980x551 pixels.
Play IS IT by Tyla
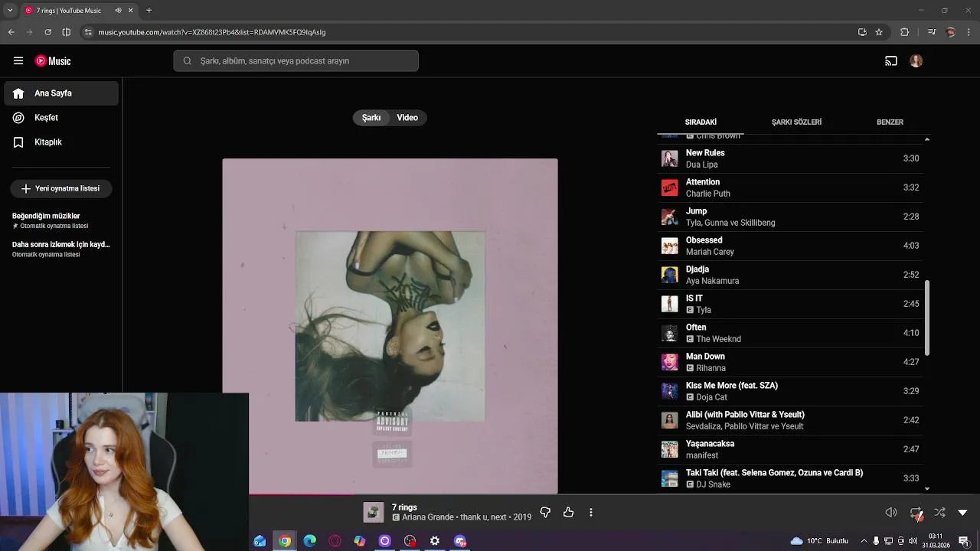pos(790,304)
